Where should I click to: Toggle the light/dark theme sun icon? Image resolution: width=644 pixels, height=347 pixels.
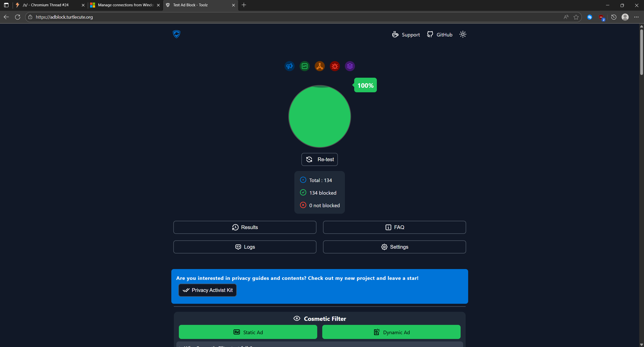(x=463, y=34)
